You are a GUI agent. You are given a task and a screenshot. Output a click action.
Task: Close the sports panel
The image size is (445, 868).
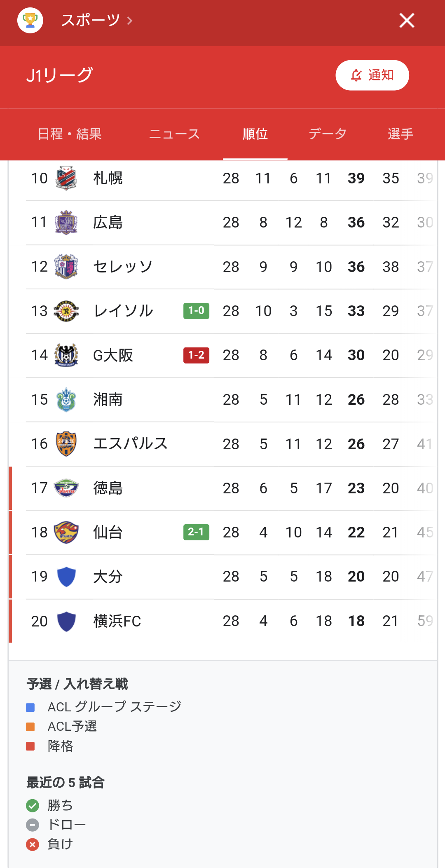tap(407, 20)
